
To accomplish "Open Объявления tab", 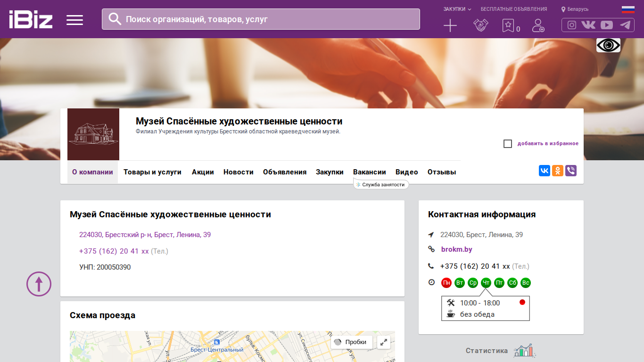I will coord(285,172).
